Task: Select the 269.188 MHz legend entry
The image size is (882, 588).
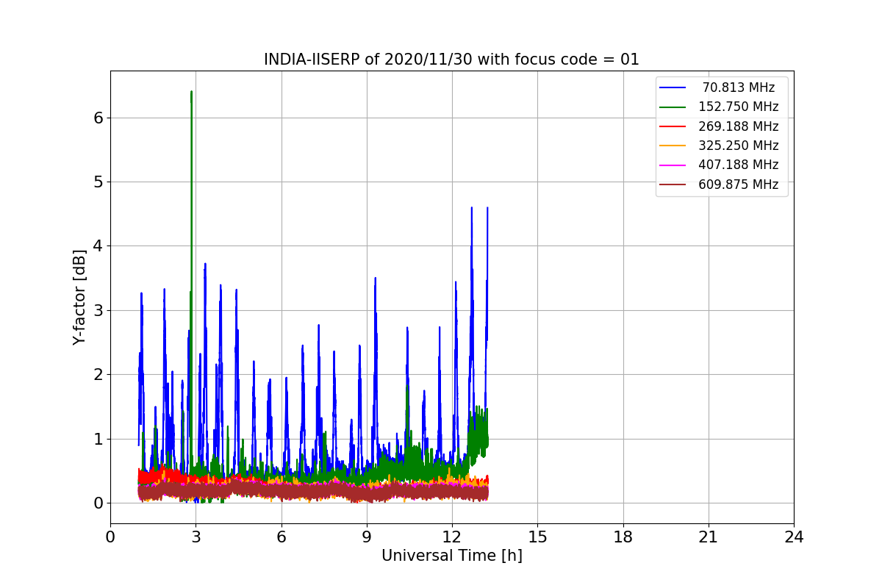Action: pyautogui.click(x=719, y=126)
